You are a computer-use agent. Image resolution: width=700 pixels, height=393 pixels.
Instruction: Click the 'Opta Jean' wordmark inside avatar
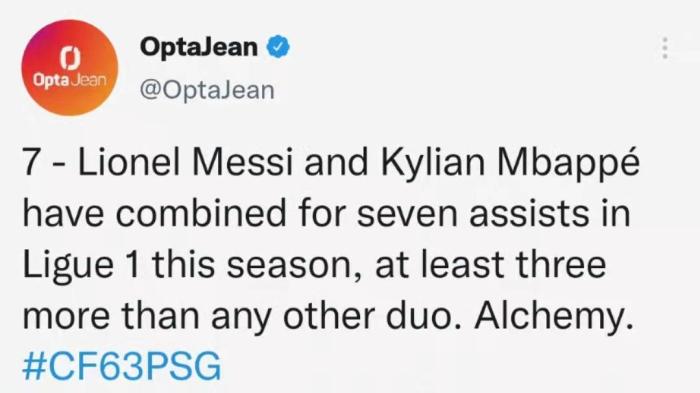point(70,81)
